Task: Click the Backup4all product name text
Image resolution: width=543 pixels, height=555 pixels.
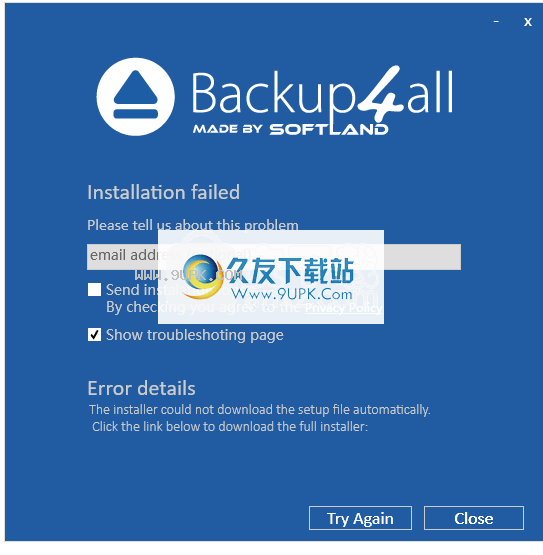Action: (x=322, y=93)
